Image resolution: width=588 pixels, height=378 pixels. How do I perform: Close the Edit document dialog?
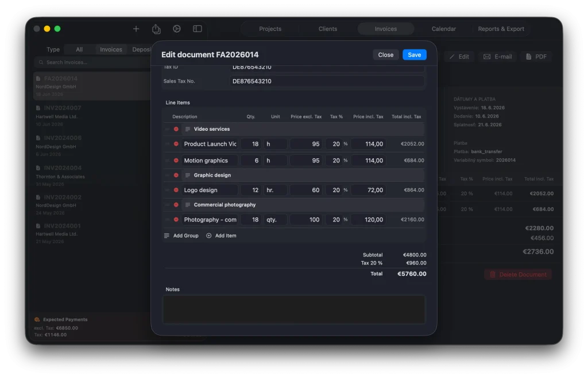pyautogui.click(x=385, y=54)
